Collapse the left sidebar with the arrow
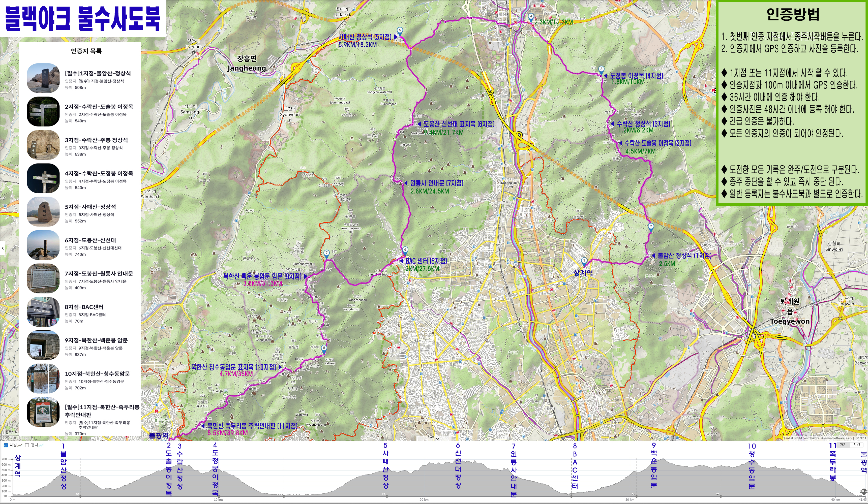 pyautogui.click(x=3, y=248)
